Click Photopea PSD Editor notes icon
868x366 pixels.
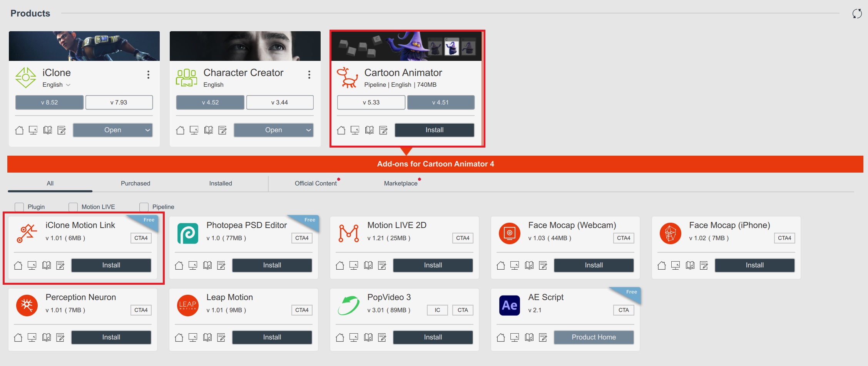click(221, 265)
